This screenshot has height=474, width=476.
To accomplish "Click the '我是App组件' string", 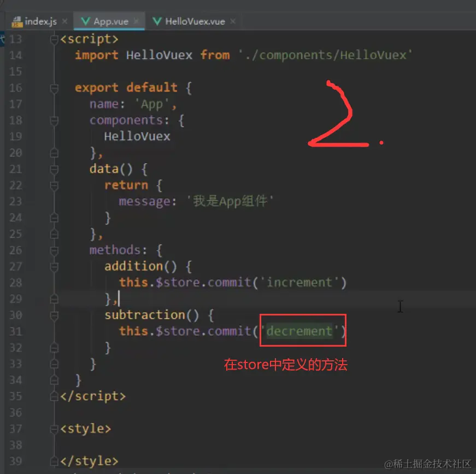I will point(230,202).
